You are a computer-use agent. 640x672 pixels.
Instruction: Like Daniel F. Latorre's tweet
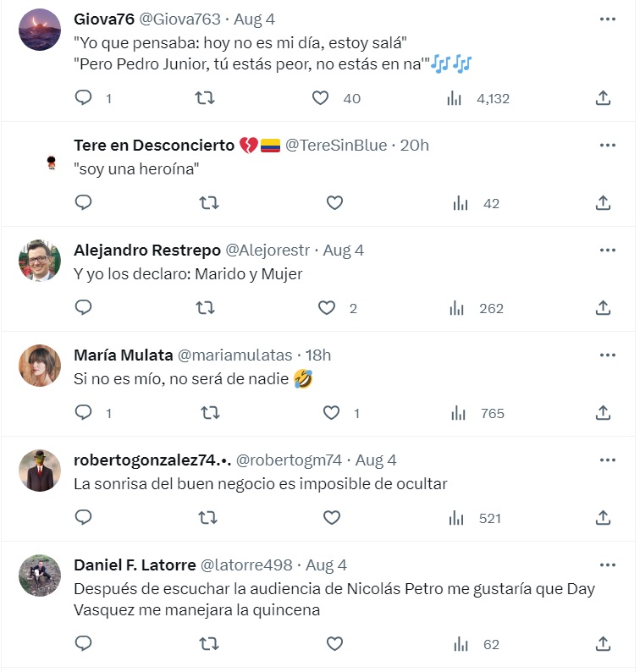pos(334,645)
